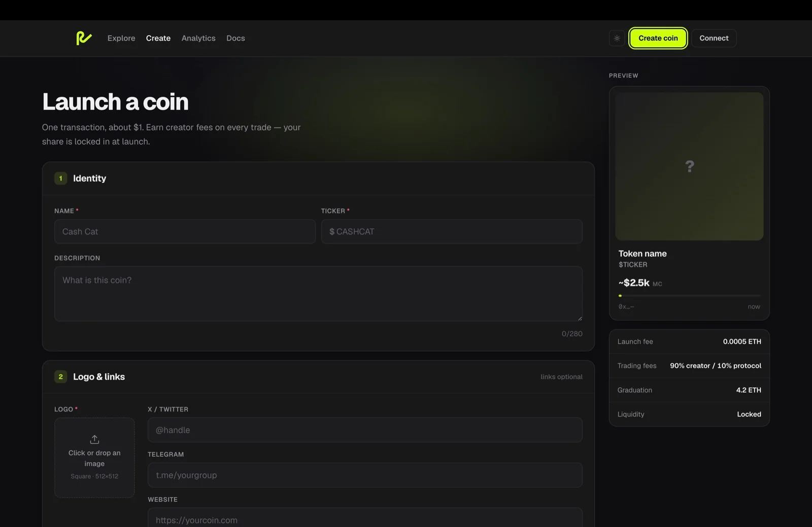Viewport: 812px width, 527px height.
Task: Click the Telegram t.me/yourgroup field
Action: [x=365, y=475]
